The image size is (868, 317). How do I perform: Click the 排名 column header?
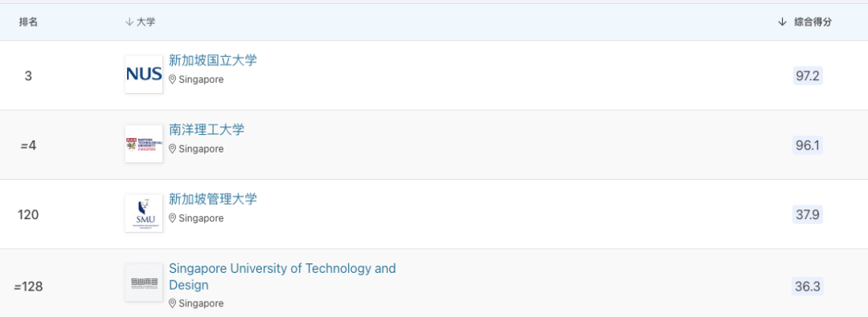point(28,22)
